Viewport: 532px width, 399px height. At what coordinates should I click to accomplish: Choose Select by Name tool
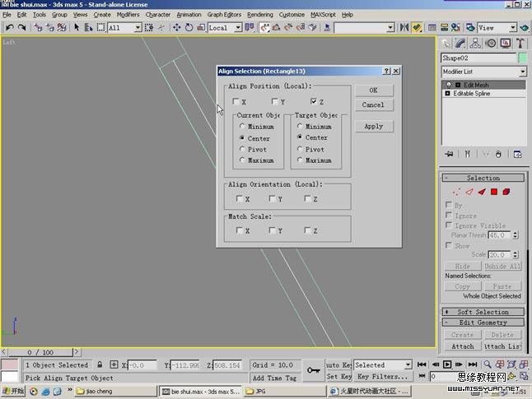pos(89,27)
